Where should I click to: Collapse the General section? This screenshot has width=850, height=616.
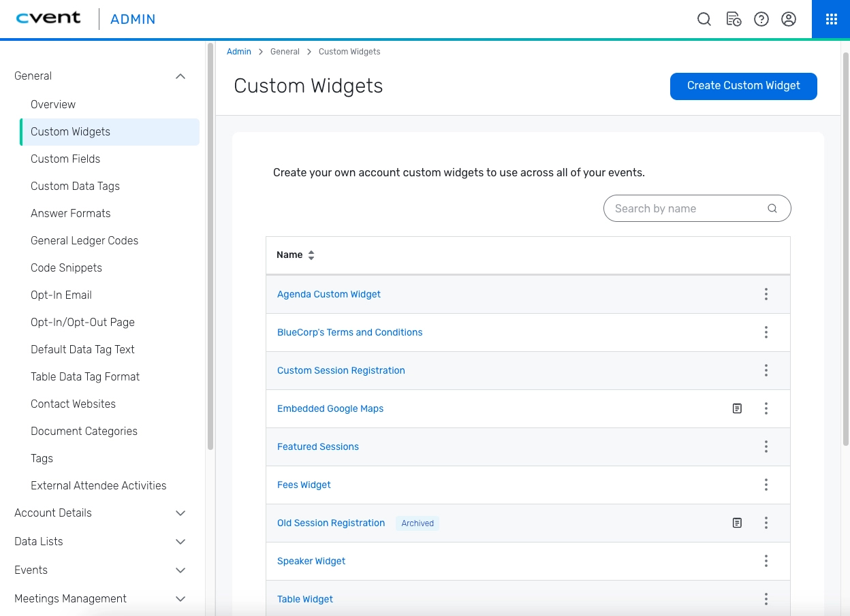[180, 76]
